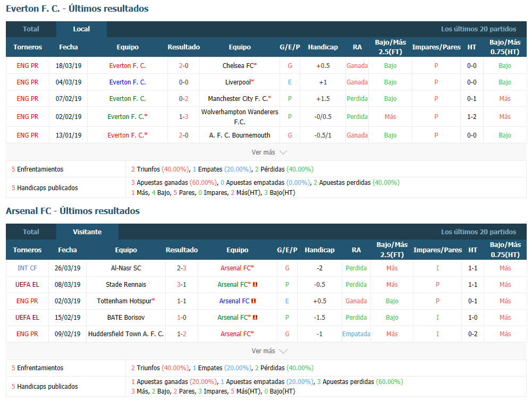Click the 3-1 result for Stade Rennais

(x=182, y=285)
